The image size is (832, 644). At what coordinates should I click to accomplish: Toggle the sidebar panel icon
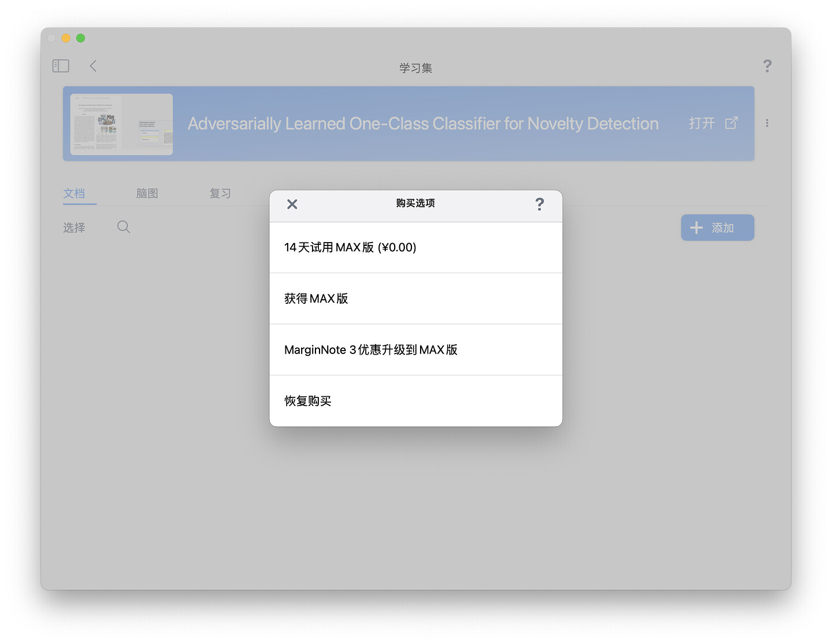click(x=61, y=66)
